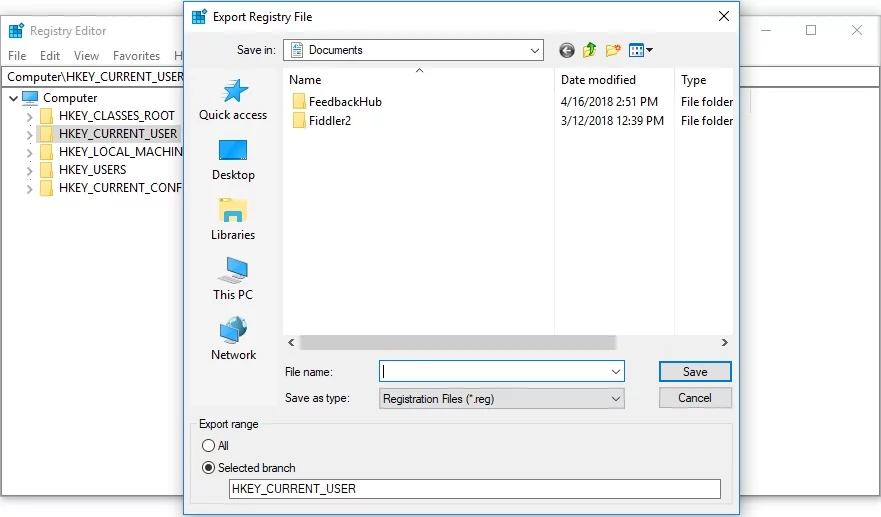Click into the File name text field

(x=495, y=372)
